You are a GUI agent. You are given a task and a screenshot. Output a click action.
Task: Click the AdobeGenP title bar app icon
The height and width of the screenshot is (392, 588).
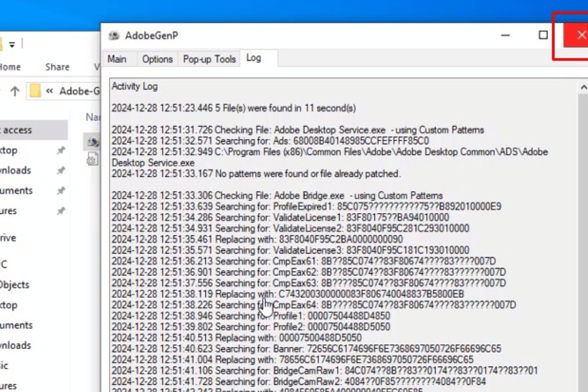tap(114, 36)
